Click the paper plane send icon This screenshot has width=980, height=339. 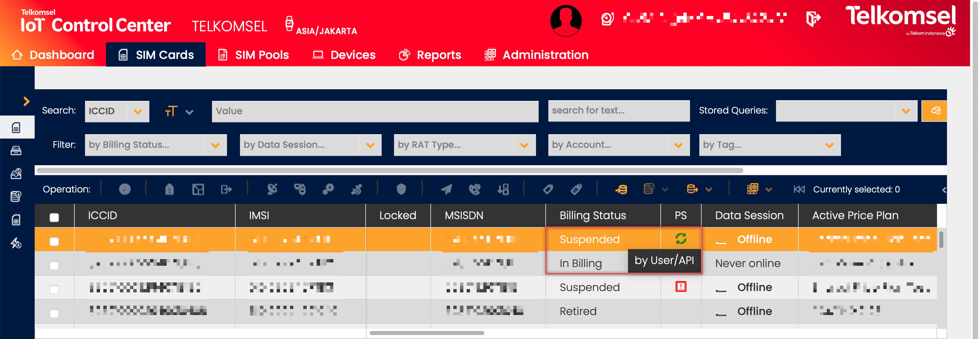[446, 189]
